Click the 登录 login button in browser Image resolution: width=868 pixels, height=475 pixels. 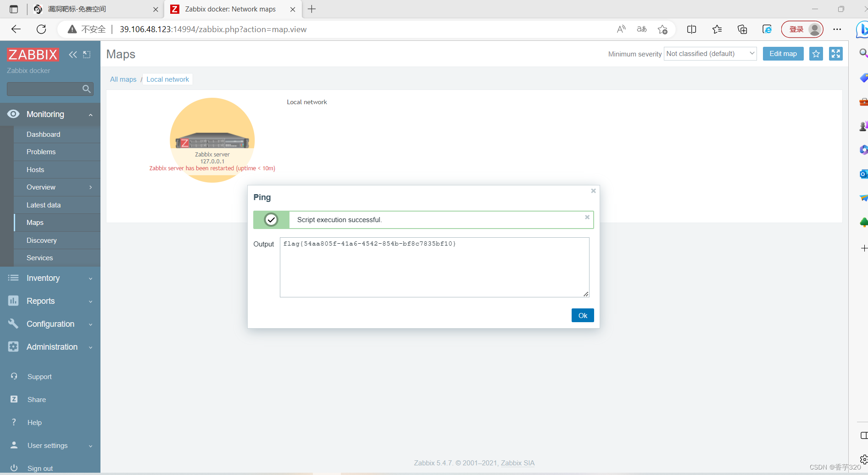point(802,29)
